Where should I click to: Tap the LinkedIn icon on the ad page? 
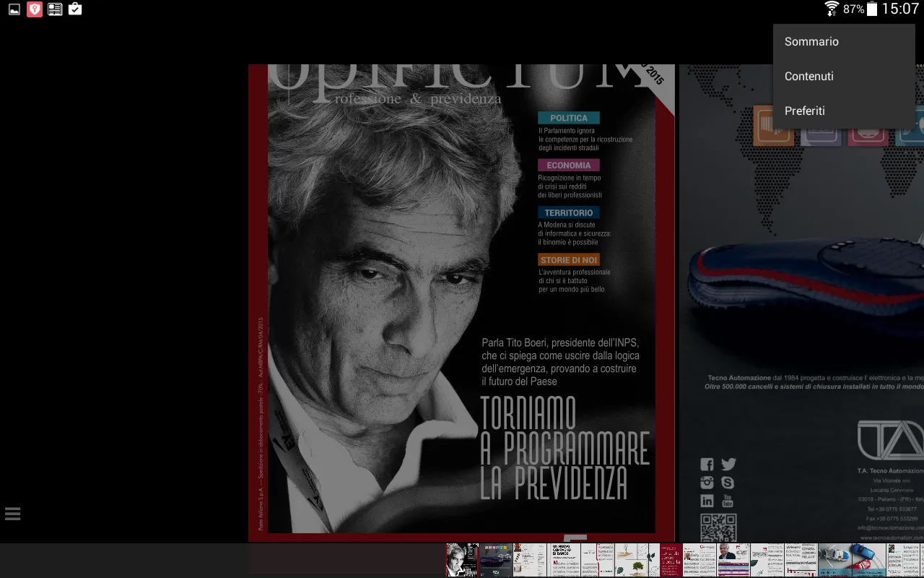707,501
